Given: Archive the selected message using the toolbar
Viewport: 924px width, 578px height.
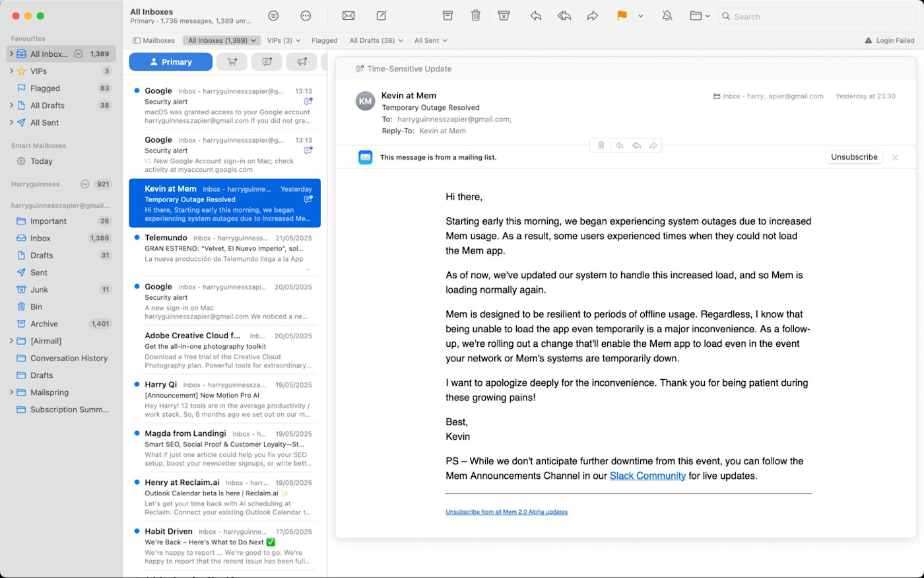Looking at the screenshot, I should [447, 16].
